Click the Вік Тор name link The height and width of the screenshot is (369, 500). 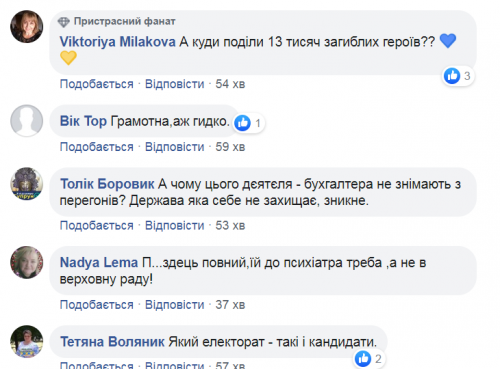[83, 121]
